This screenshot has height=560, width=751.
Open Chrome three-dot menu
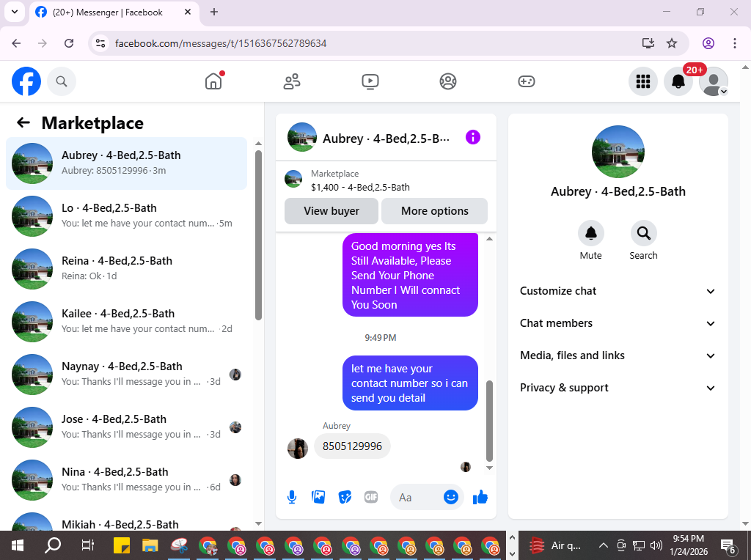point(735,43)
